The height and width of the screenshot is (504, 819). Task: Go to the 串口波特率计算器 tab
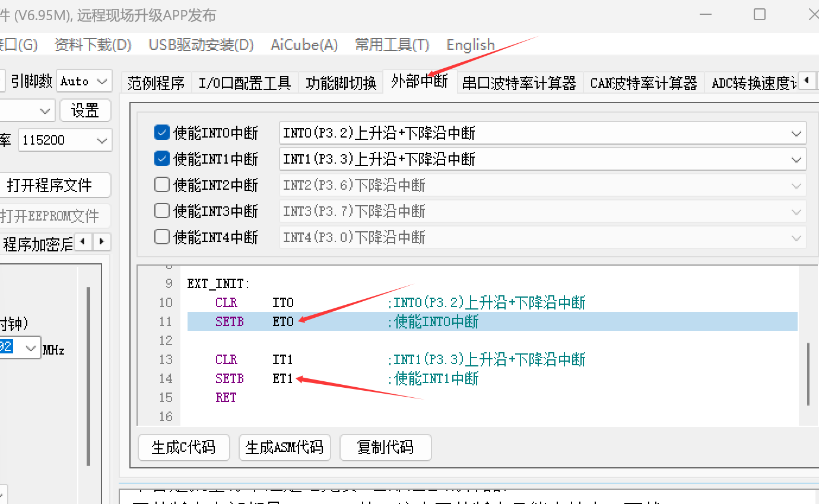(519, 83)
